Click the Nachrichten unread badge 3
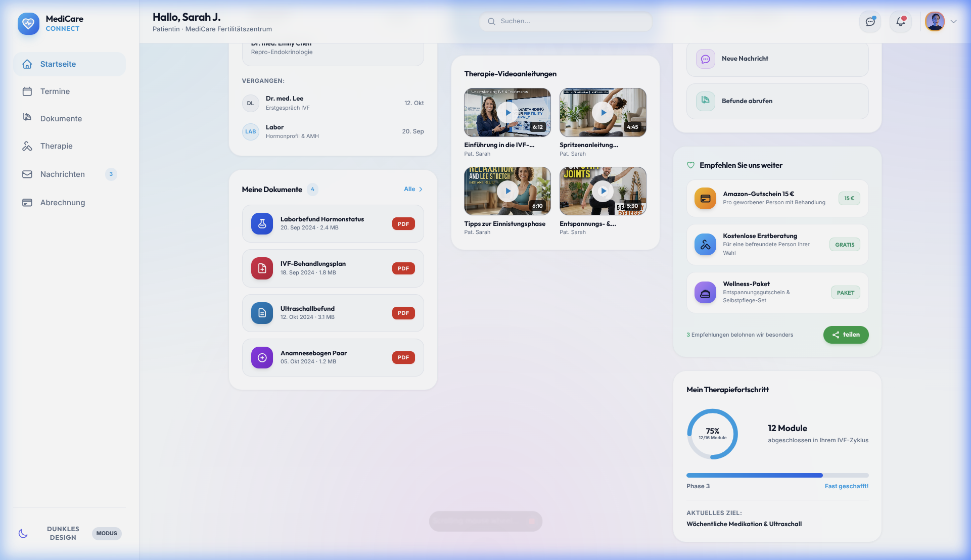The height and width of the screenshot is (560, 971). 111,174
